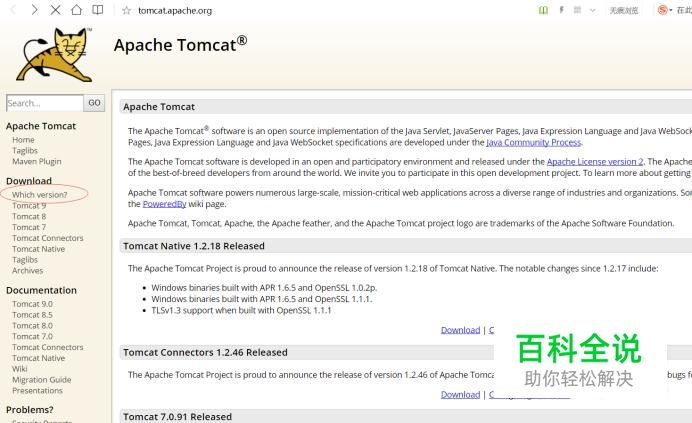Open Tomcat Native under the Documentation section
692x423 pixels.
coord(38,358)
